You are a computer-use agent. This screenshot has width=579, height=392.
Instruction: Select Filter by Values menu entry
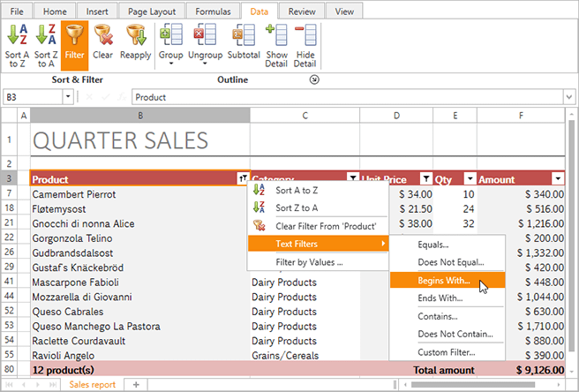pos(318,262)
